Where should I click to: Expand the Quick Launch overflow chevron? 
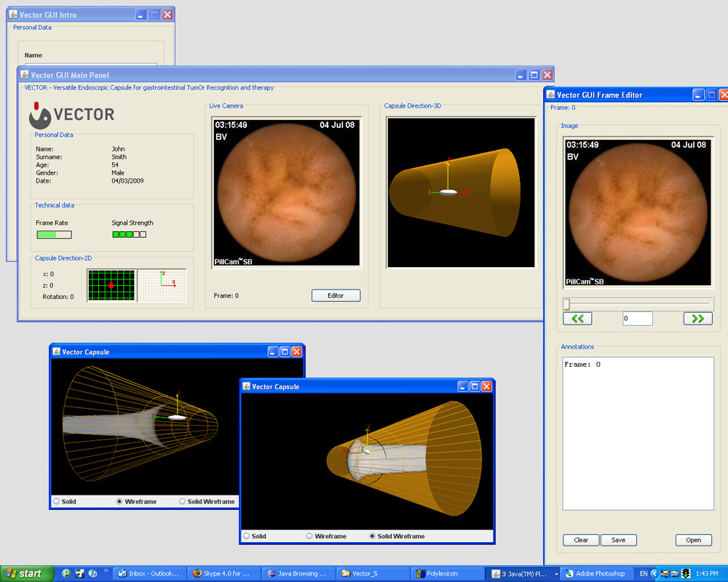pos(107,572)
